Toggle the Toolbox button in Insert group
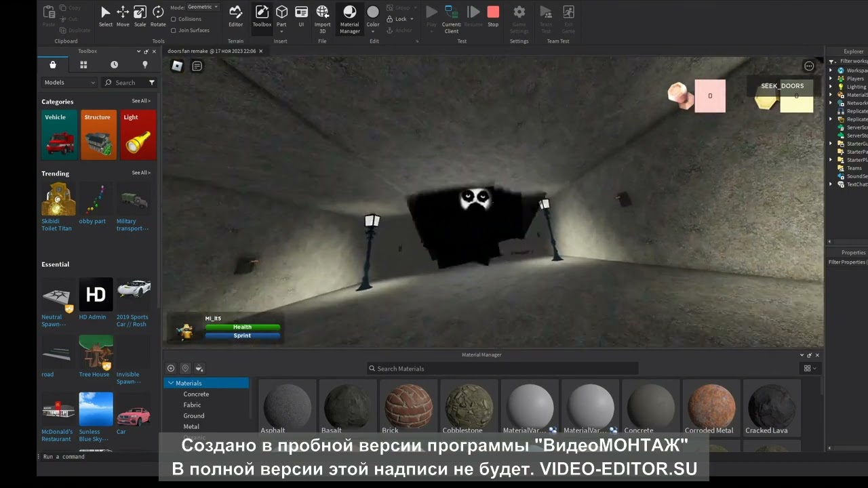The height and width of the screenshot is (488, 868). pos(262,16)
